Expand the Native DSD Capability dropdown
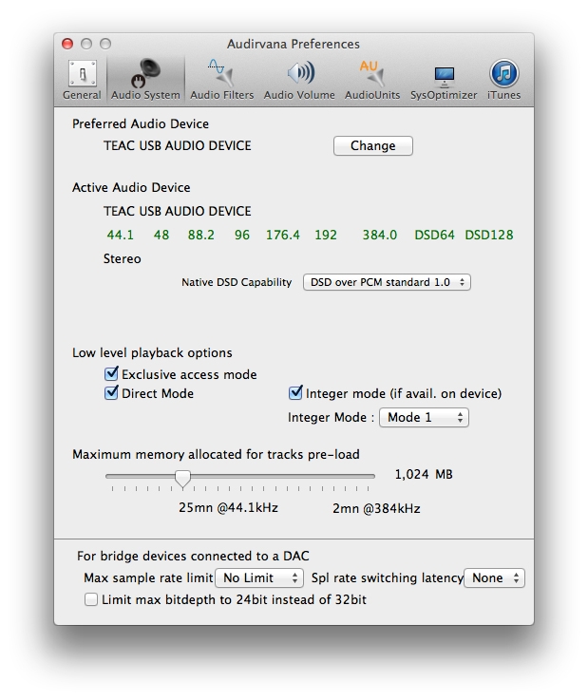 (387, 282)
